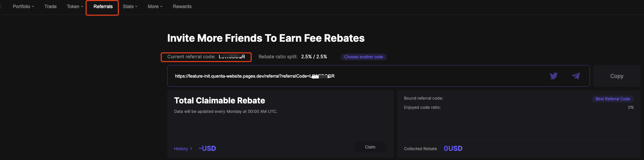Open the More dropdown menu
The image size is (644, 160).
pyautogui.click(x=155, y=6)
